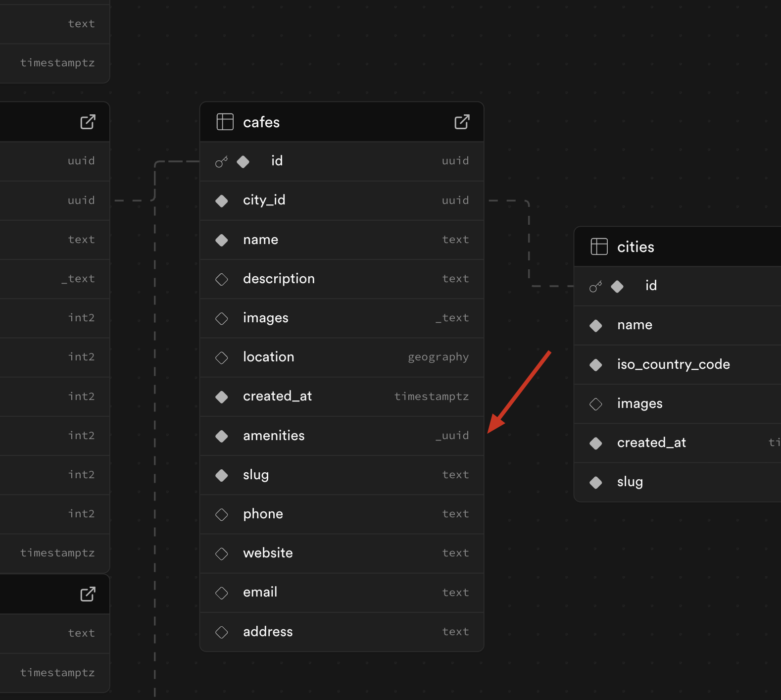Select the cafes table header title
Image resolution: width=781 pixels, height=700 pixels.
click(261, 122)
